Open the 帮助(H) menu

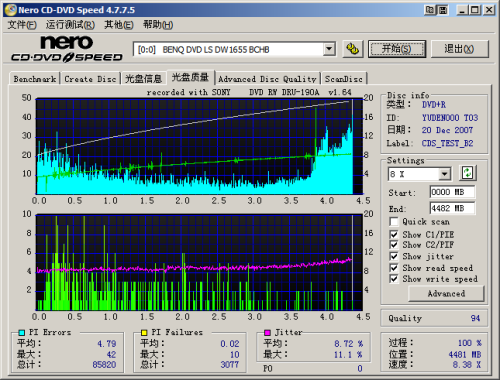(x=158, y=25)
